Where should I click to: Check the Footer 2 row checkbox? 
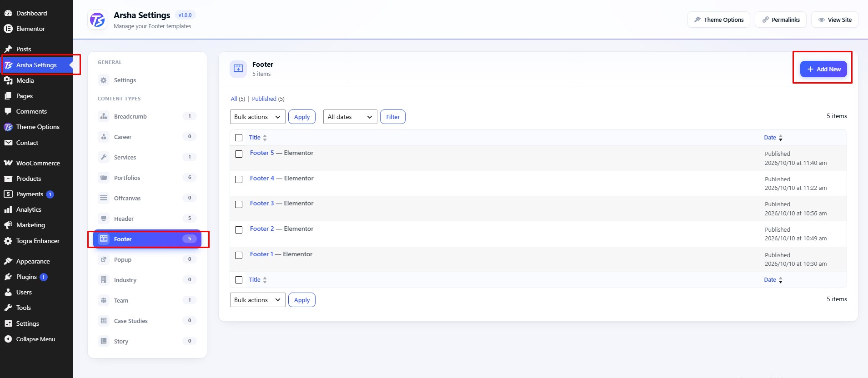[239, 230]
